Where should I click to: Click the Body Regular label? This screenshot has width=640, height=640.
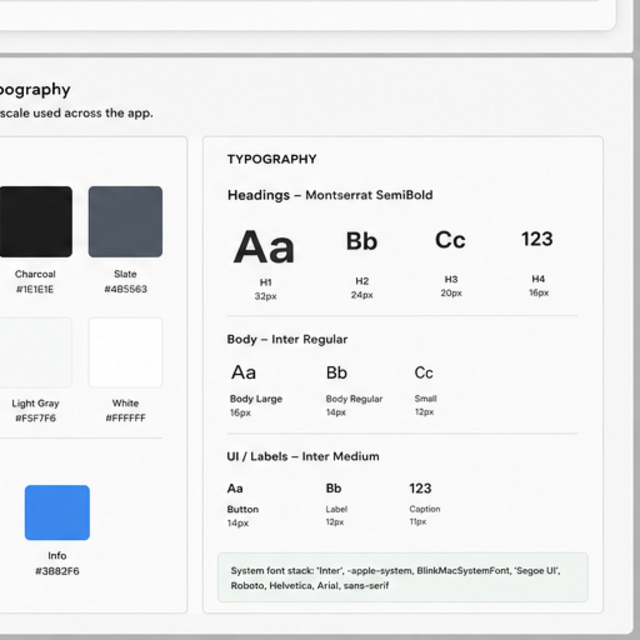354,399
